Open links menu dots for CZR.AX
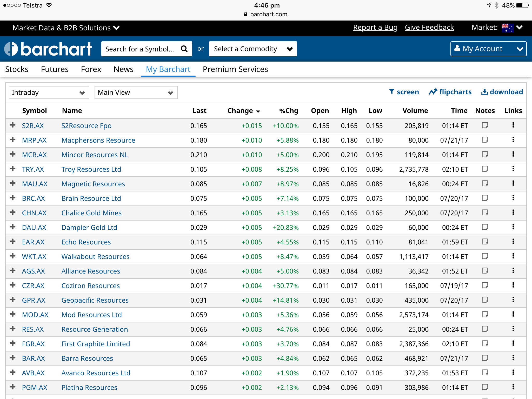Image resolution: width=532 pixels, height=399 pixels. click(x=513, y=285)
